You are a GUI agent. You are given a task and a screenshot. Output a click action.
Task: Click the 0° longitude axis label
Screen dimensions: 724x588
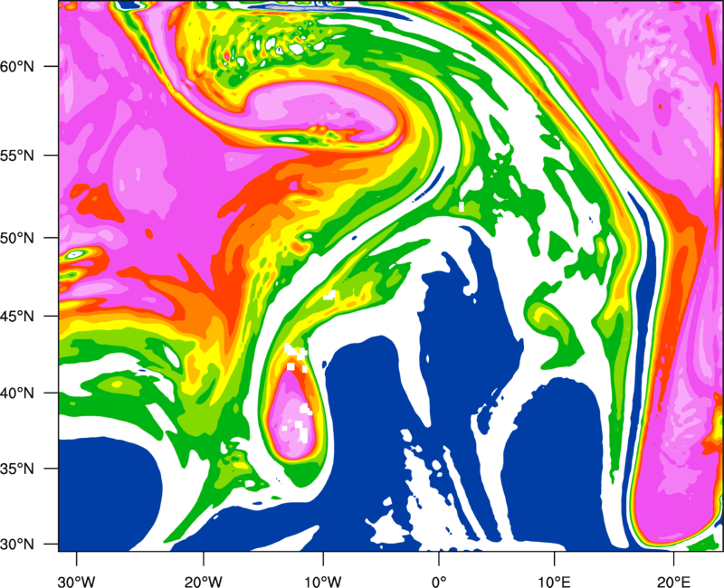439,582
